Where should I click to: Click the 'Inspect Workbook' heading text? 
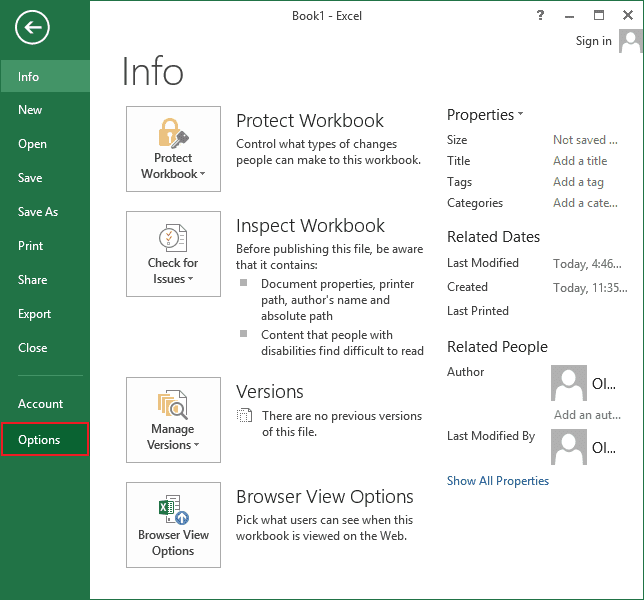[310, 225]
